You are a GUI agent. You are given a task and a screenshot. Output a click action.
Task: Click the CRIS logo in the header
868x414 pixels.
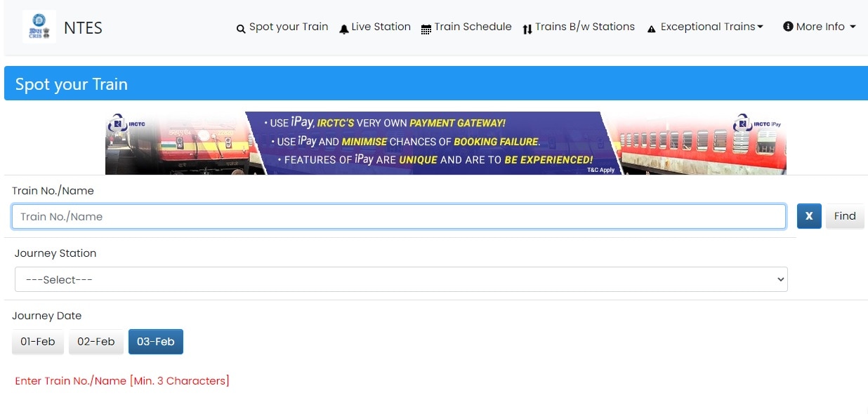pos(39,27)
